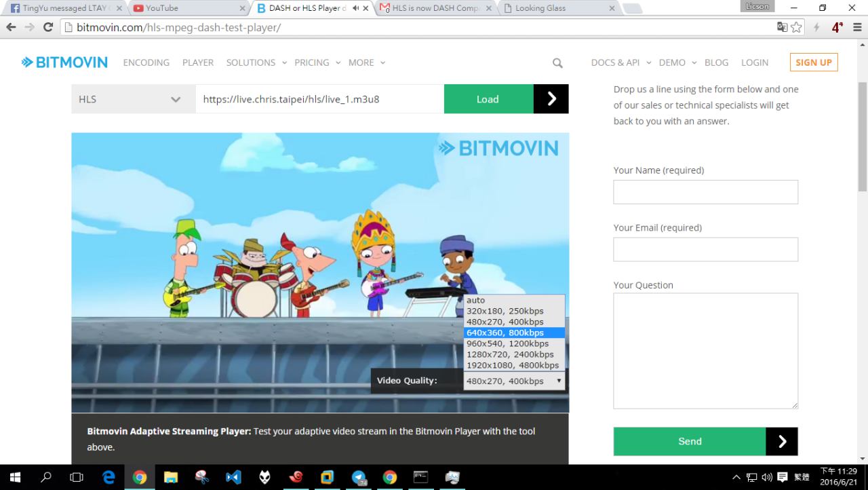Screen dimensions: 868x490
Task: Click the Bitmovin logo in header
Action: (x=64, y=62)
